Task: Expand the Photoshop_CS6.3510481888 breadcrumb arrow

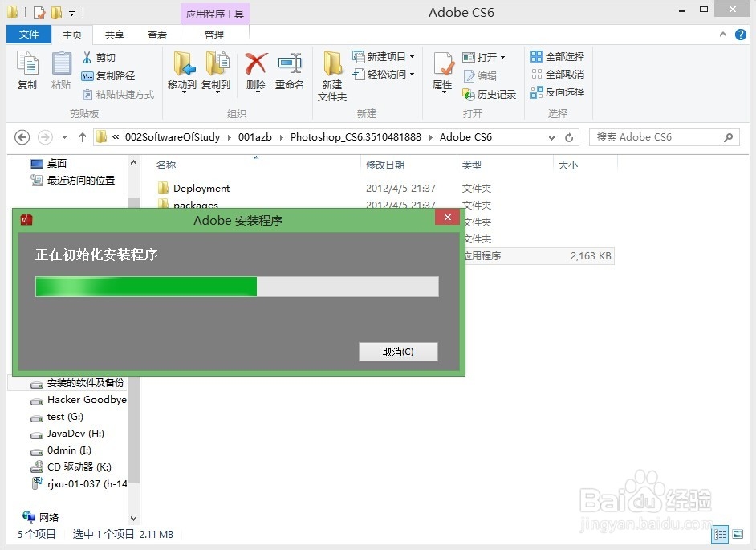Action: [x=430, y=137]
